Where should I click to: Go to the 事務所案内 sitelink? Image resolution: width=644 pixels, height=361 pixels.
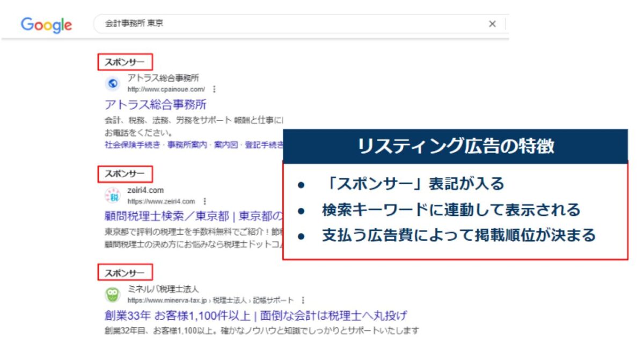pos(187,145)
